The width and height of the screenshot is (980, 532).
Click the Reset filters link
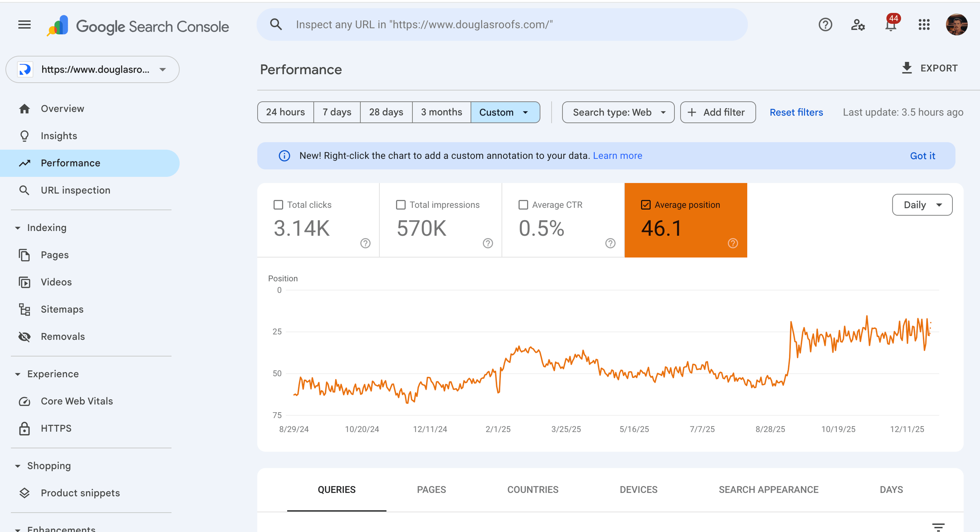(x=796, y=112)
